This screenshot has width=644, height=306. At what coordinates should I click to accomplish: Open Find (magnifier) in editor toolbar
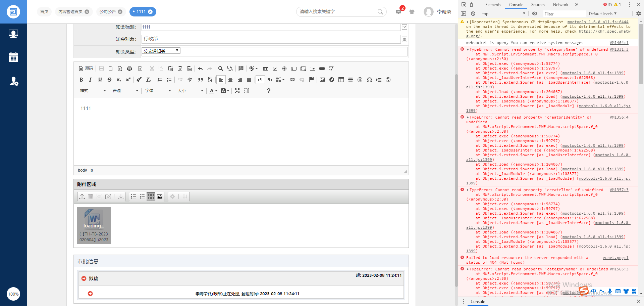pyautogui.click(x=221, y=69)
